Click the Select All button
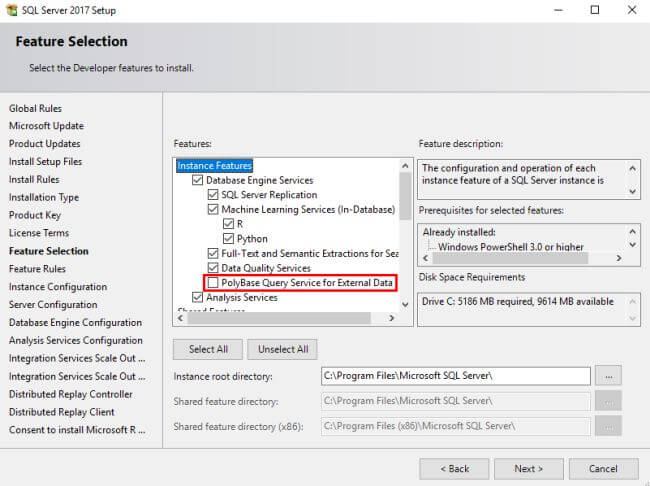The image size is (650, 486). point(208,350)
